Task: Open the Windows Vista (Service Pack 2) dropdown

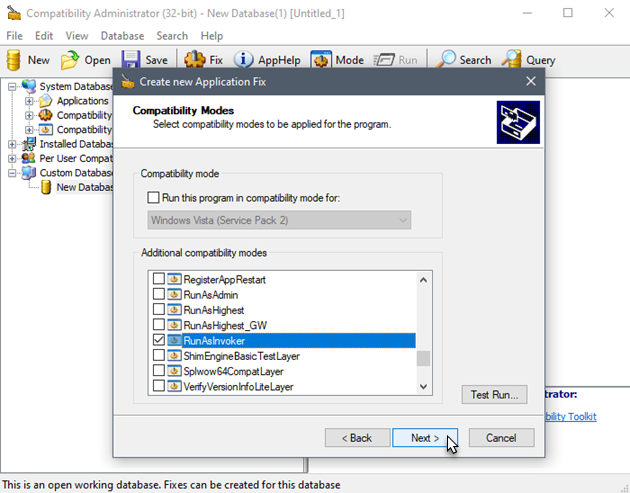Action: tap(279, 219)
